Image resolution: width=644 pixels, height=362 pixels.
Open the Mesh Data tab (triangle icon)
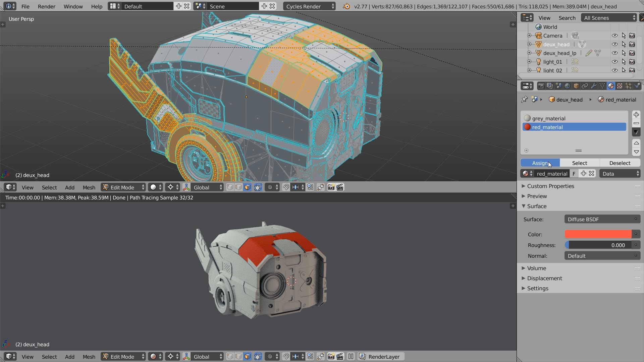tap(602, 86)
